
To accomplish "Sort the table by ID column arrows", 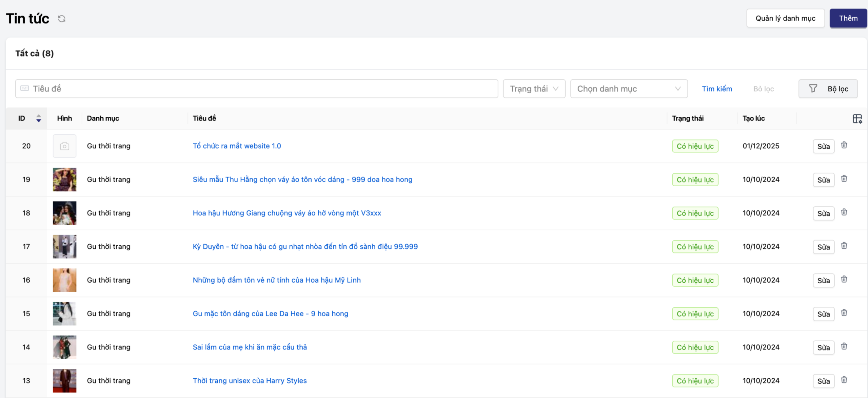I will [39, 118].
